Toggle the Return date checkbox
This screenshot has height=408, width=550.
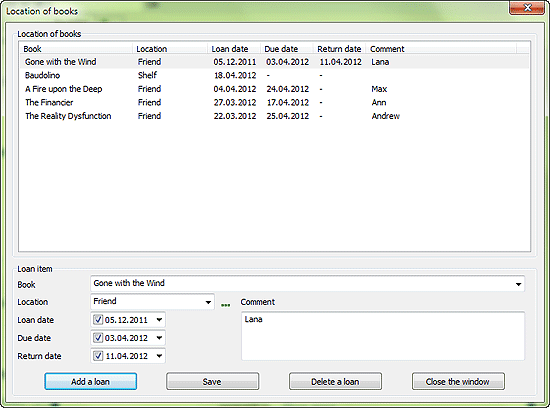[98, 356]
